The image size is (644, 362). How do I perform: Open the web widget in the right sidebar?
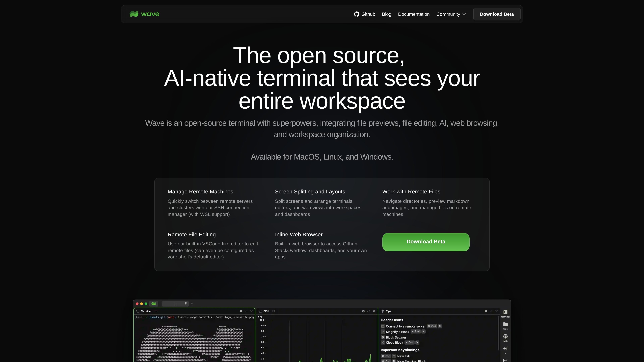[505, 338]
